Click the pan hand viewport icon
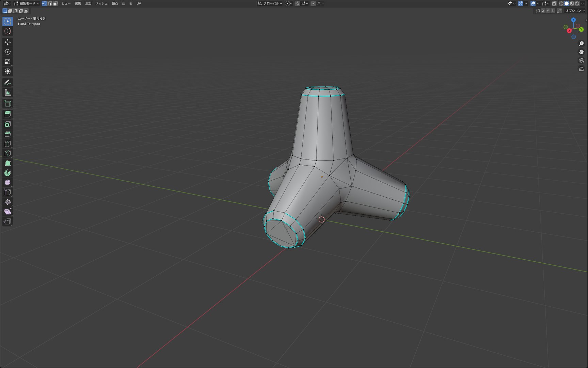The image size is (588, 368). (581, 52)
